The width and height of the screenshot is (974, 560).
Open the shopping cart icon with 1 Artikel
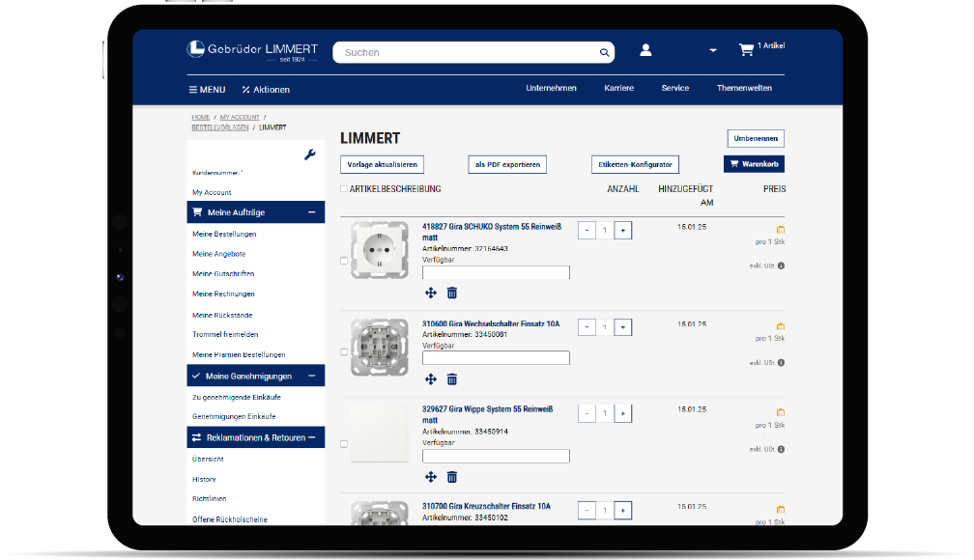(746, 49)
